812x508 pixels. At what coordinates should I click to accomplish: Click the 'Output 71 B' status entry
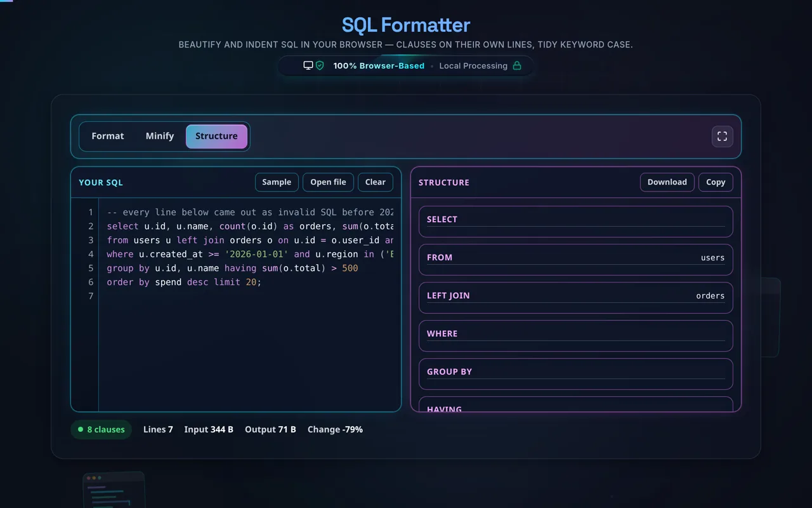point(270,429)
